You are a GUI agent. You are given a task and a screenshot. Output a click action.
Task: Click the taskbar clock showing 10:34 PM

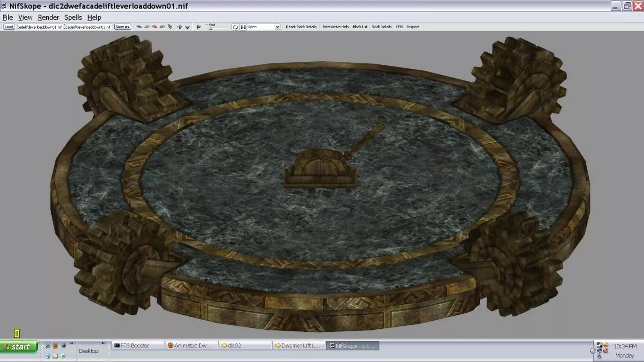625,346
